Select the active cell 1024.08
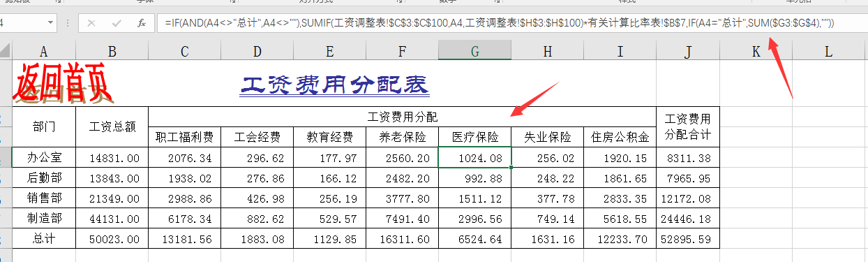 (x=474, y=157)
